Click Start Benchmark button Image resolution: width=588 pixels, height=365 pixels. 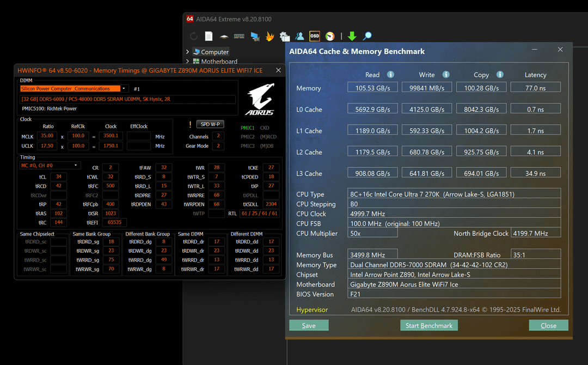(429, 325)
